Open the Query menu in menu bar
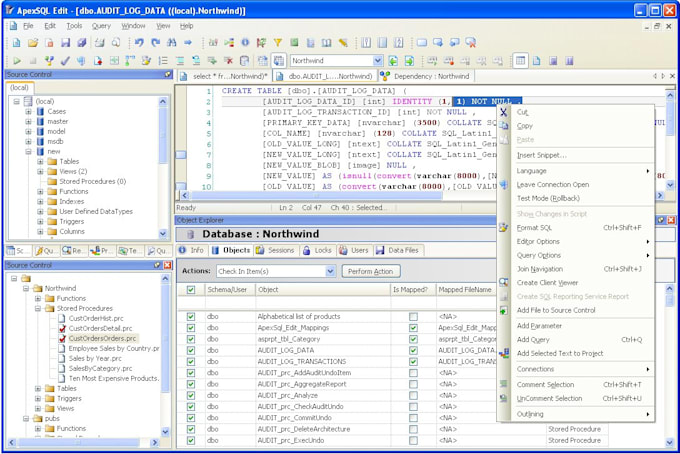 (x=101, y=25)
